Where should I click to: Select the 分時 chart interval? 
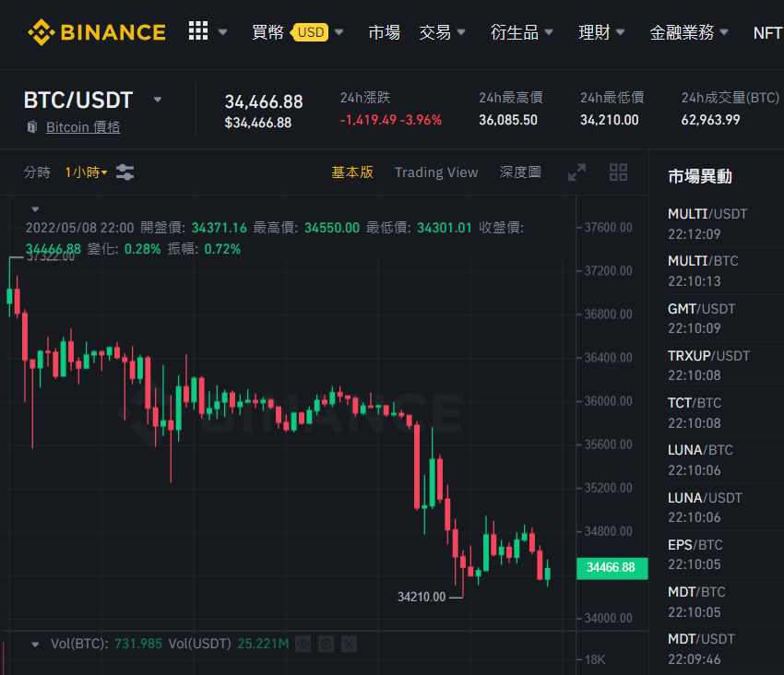point(37,172)
